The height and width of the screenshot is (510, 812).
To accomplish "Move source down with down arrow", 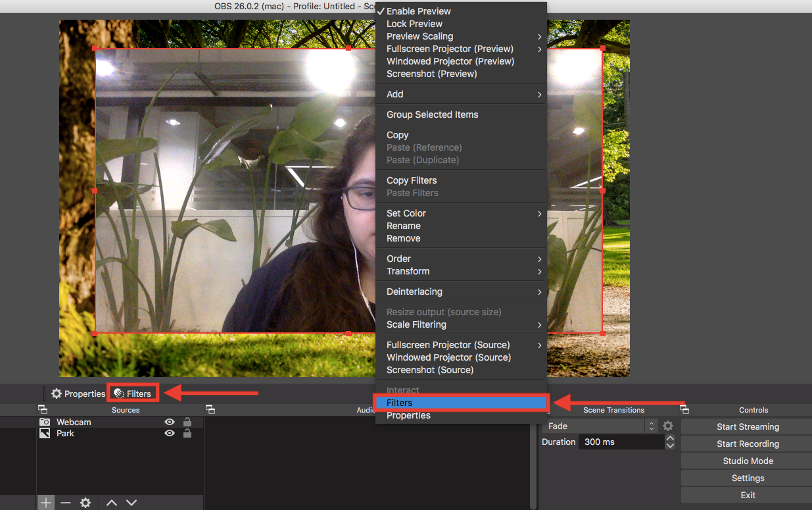I will pyautogui.click(x=131, y=503).
